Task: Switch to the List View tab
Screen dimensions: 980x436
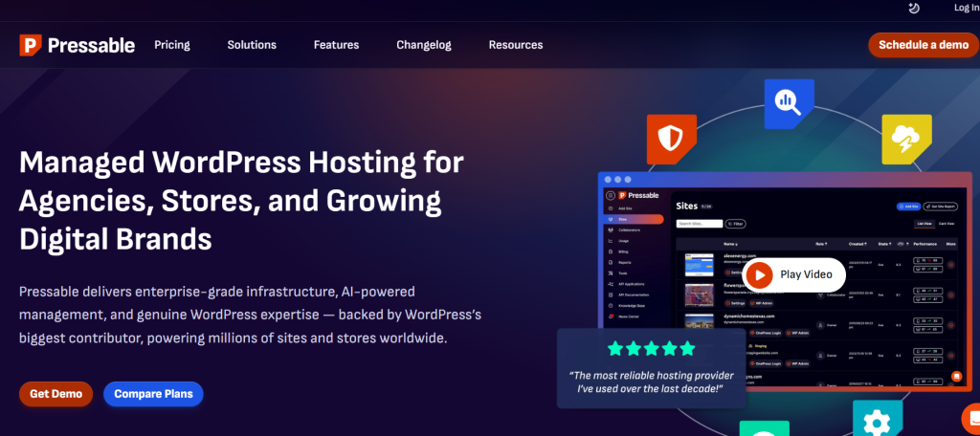Action: (924, 224)
